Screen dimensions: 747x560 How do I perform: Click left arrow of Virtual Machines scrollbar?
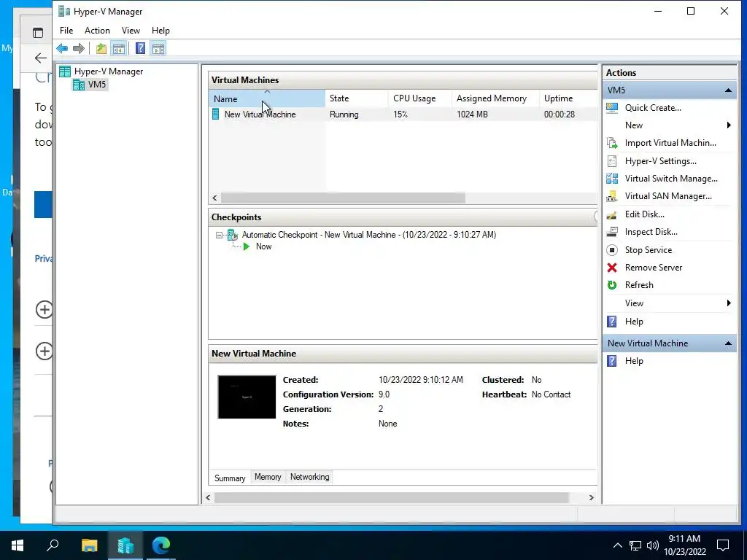click(x=215, y=198)
